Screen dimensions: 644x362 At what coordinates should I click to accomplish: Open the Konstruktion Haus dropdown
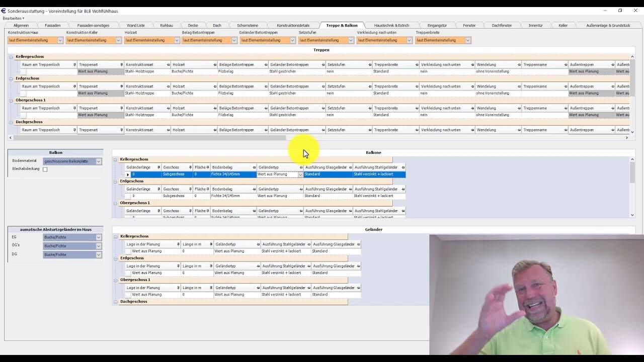(60, 40)
